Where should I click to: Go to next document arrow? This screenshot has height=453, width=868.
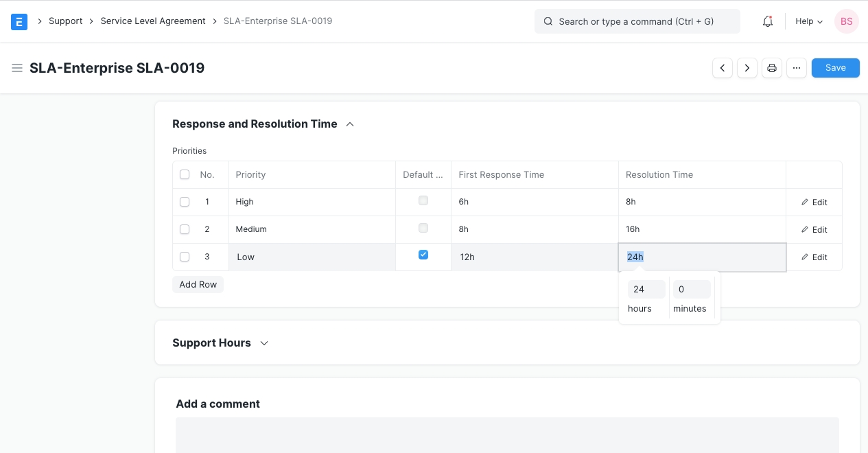(x=747, y=68)
